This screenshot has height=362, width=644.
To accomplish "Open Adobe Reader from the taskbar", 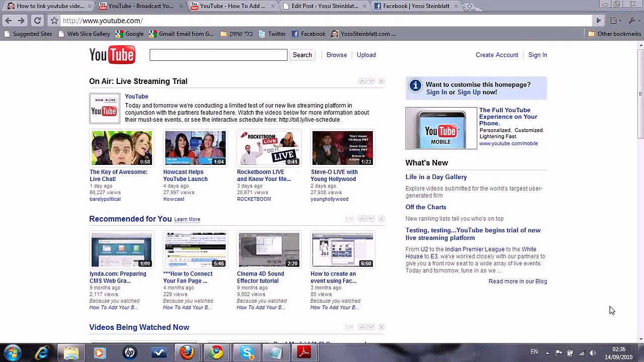I will pyautogui.click(x=304, y=352).
